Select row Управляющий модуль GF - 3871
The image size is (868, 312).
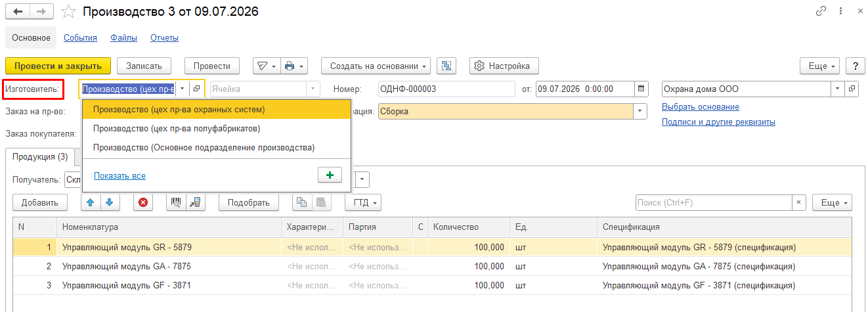[433, 286]
